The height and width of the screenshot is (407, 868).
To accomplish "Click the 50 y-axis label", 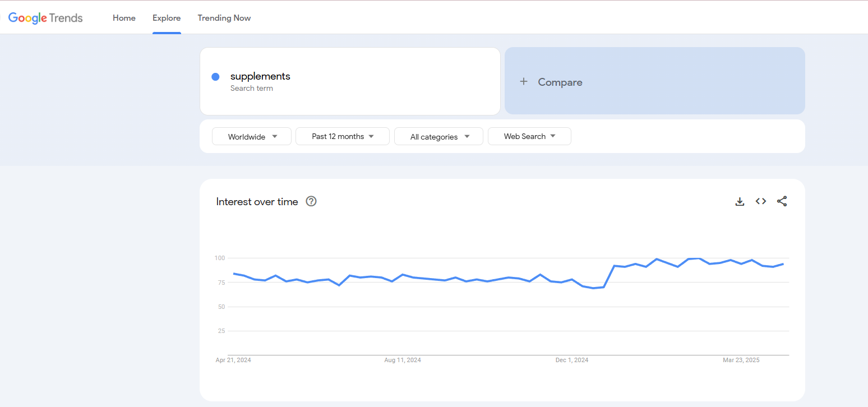I will point(221,307).
